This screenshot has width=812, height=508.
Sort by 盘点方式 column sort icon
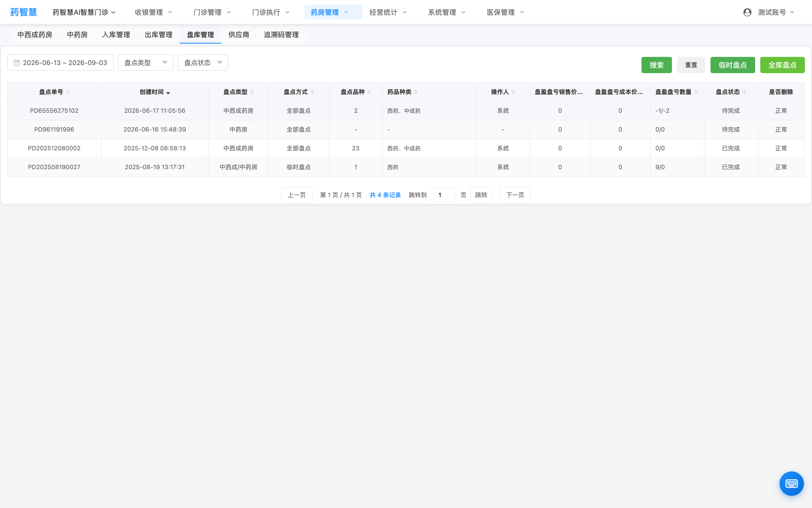312,92
